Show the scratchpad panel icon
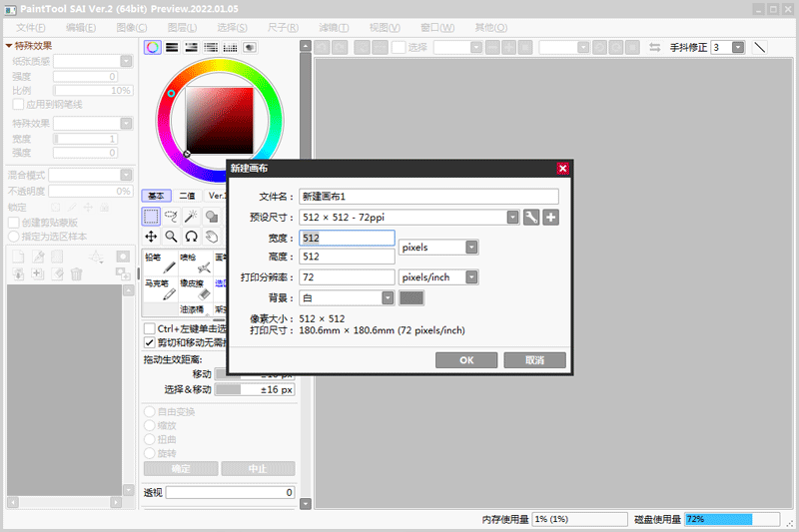This screenshot has height=532, width=799. point(250,47)
